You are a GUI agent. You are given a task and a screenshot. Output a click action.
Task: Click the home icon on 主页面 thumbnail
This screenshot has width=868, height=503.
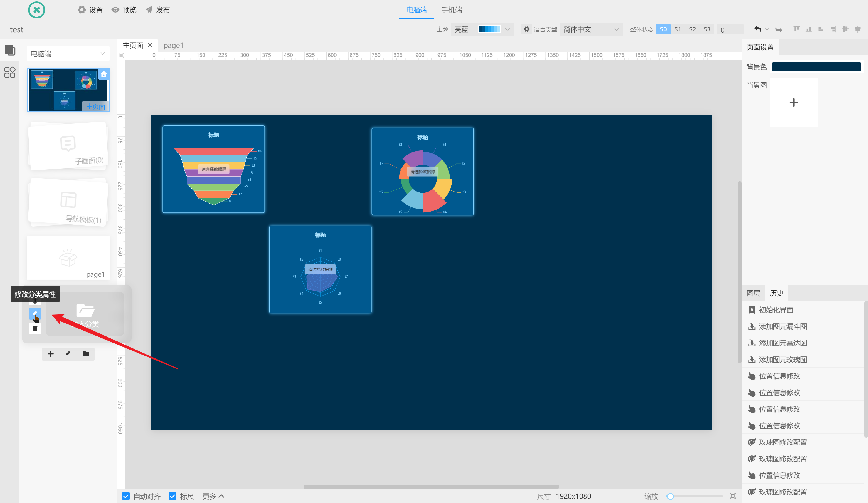104,74
